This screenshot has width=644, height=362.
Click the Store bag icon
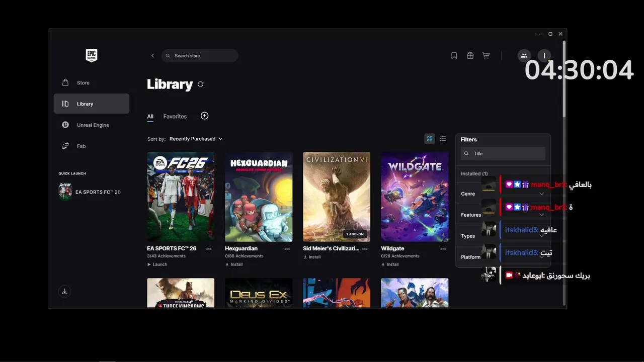click(x=65, y=82)
